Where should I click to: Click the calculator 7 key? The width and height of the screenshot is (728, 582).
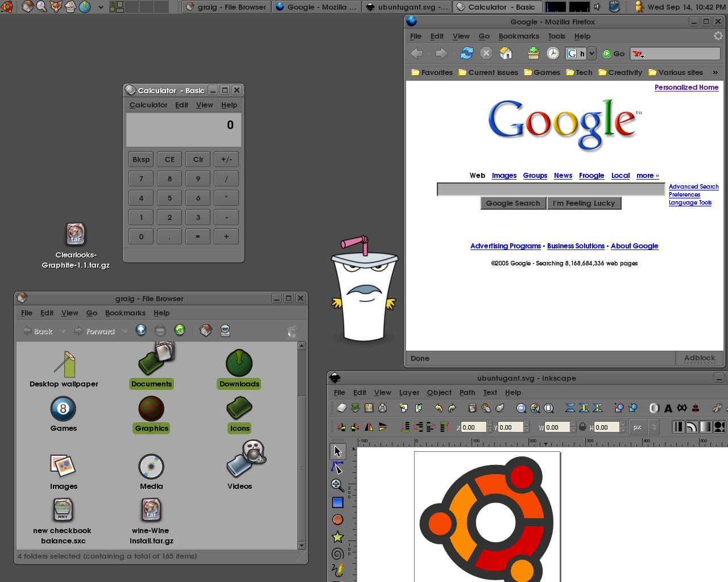tap(141, 179)
